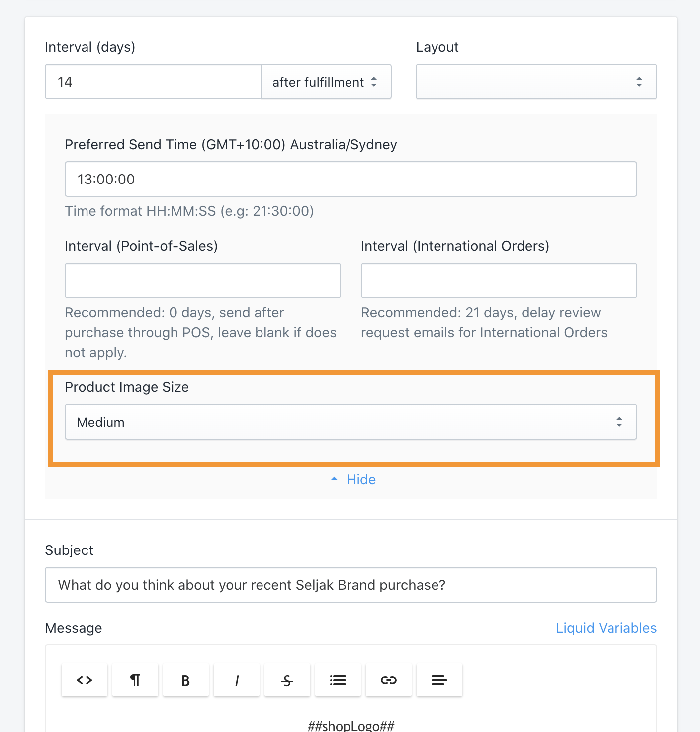The height and width of the screenshot is (732, 700).
Task: Insert a bulleted list in message
Action: pos(338,680)
